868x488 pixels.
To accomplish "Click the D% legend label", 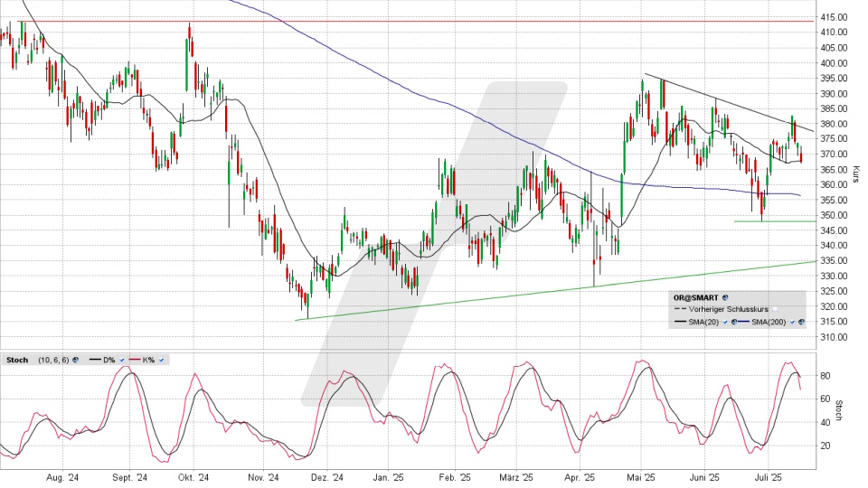I will [109, 361].
